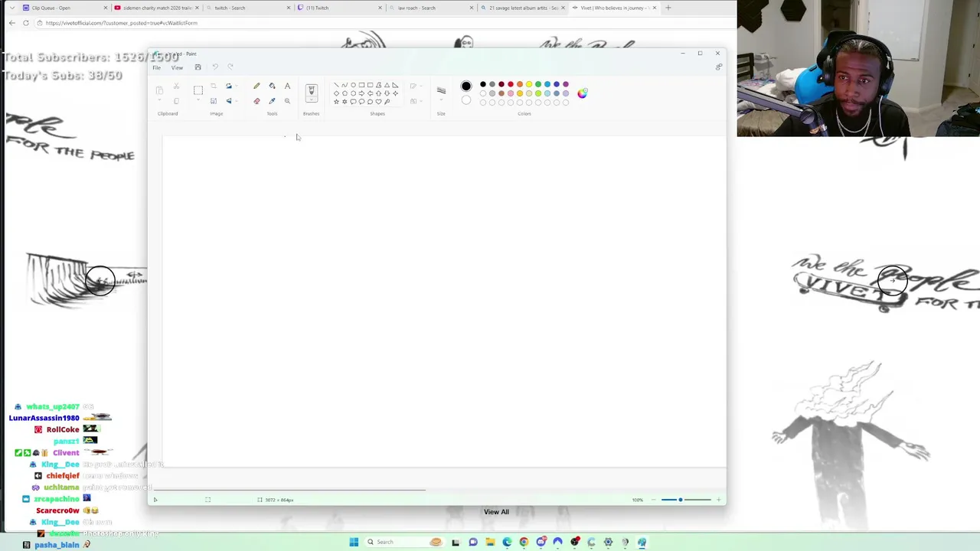Click the settings icon below Paint window controls

718,67
